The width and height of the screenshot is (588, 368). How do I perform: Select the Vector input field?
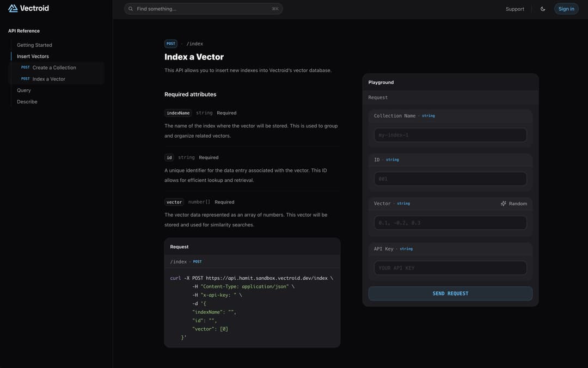click(x=450, y=223)
